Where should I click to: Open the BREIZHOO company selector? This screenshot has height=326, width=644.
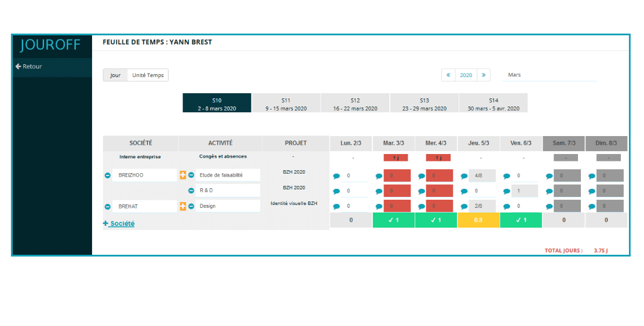coord(145,175)
